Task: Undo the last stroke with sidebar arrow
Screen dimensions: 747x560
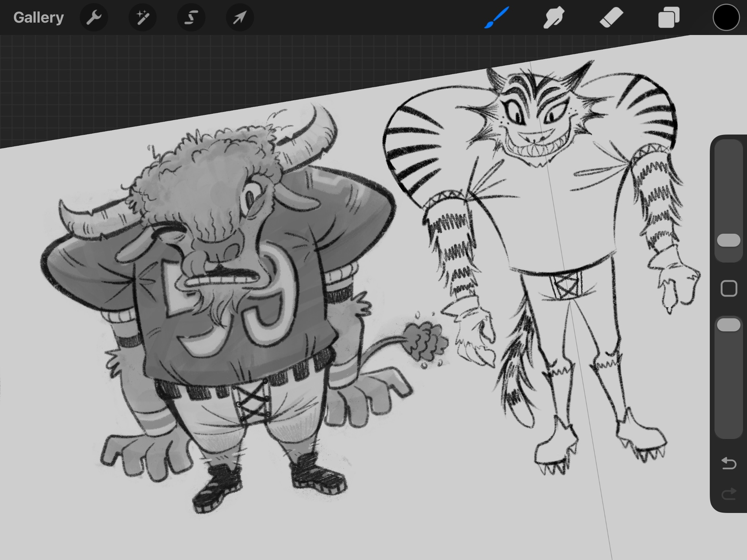Action: click(x=729, y=464)
